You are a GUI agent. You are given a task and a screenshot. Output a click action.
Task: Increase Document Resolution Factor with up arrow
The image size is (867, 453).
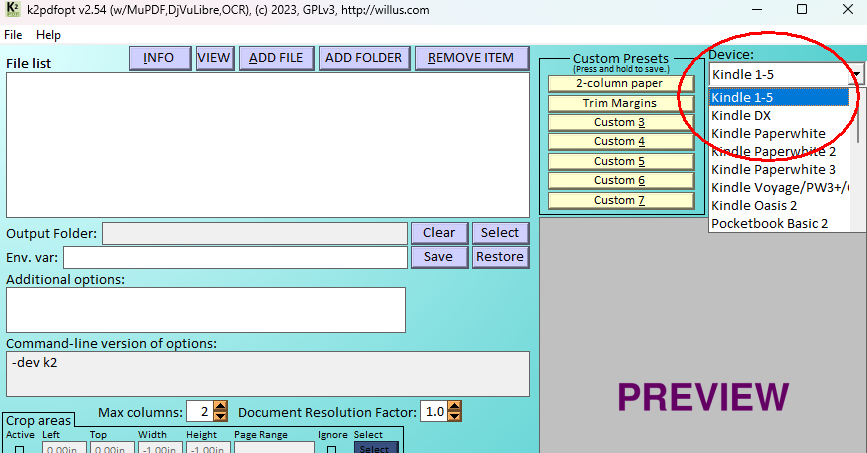click(x=454, y=407)
